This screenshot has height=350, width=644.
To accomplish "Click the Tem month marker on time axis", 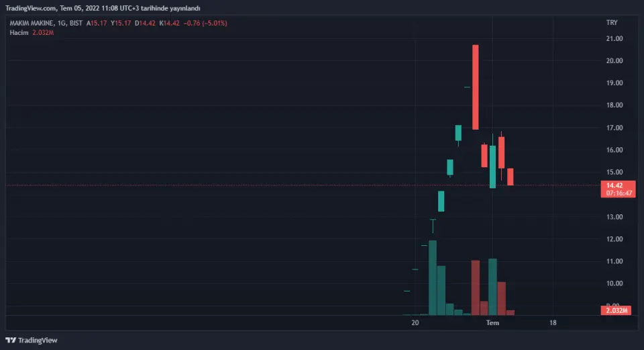I will click(x=492, y=323).
